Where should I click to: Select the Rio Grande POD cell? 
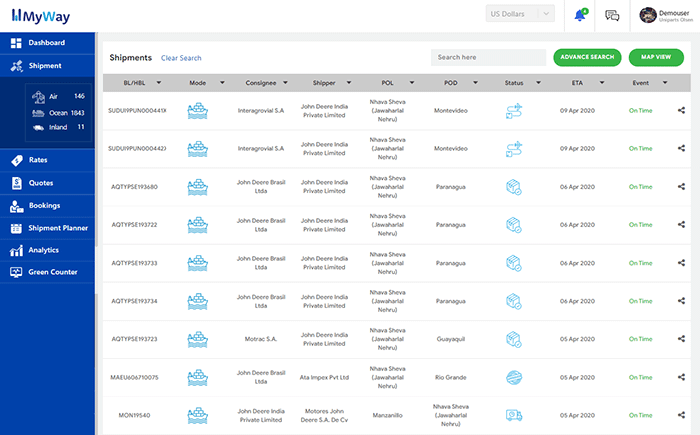[451, 377]
